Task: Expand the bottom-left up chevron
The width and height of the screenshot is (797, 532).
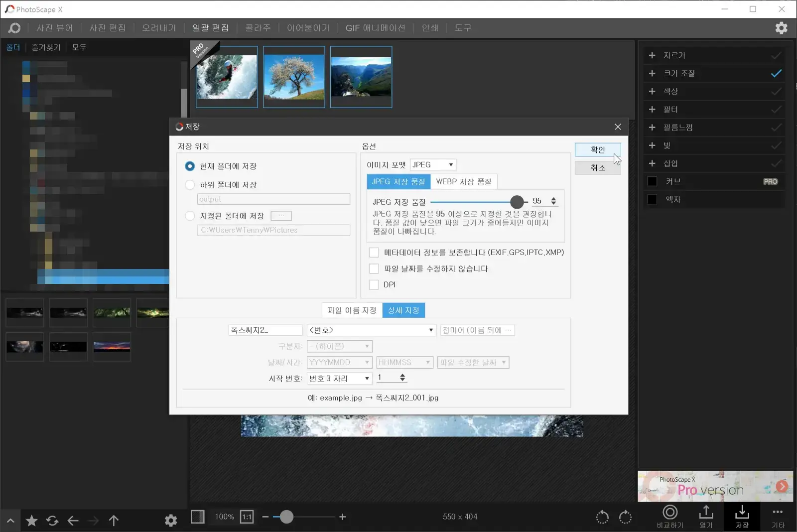Action: pos(10,521)
